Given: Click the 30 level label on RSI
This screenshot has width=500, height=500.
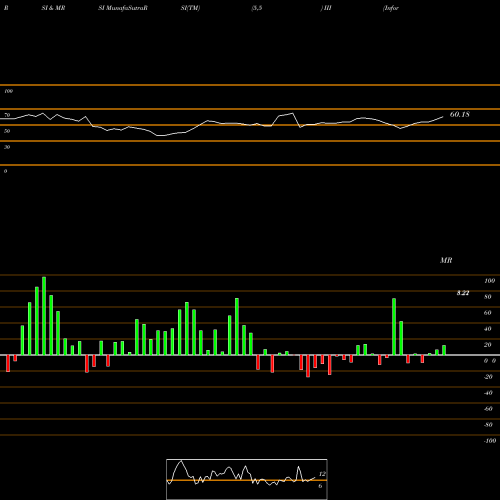Looking at the screenshot, I should click(7, 147).
